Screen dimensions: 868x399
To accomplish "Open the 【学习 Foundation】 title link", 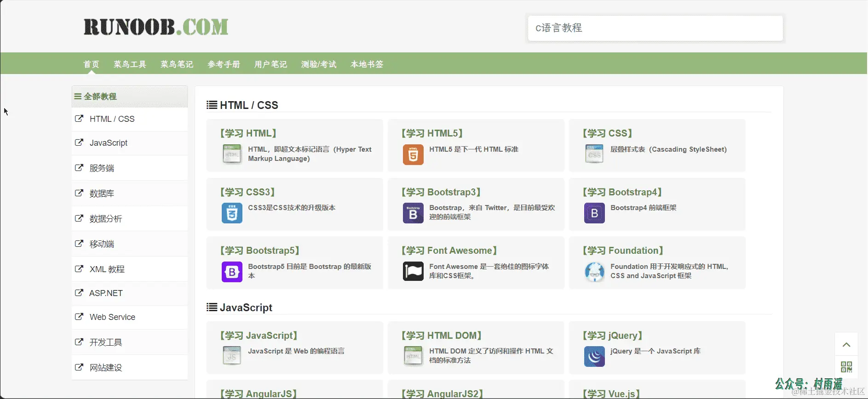I will [x=623, y=251].
